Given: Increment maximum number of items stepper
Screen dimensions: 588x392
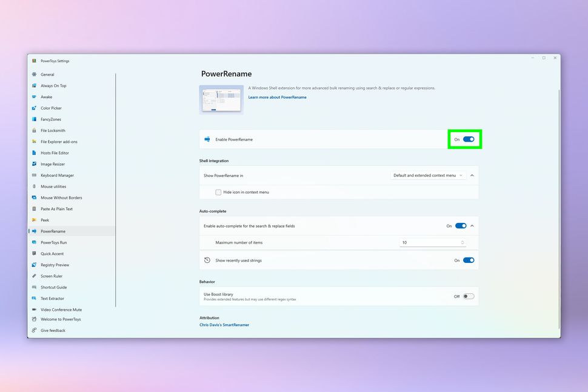Looking at the screenshot, I should [462, 241].
